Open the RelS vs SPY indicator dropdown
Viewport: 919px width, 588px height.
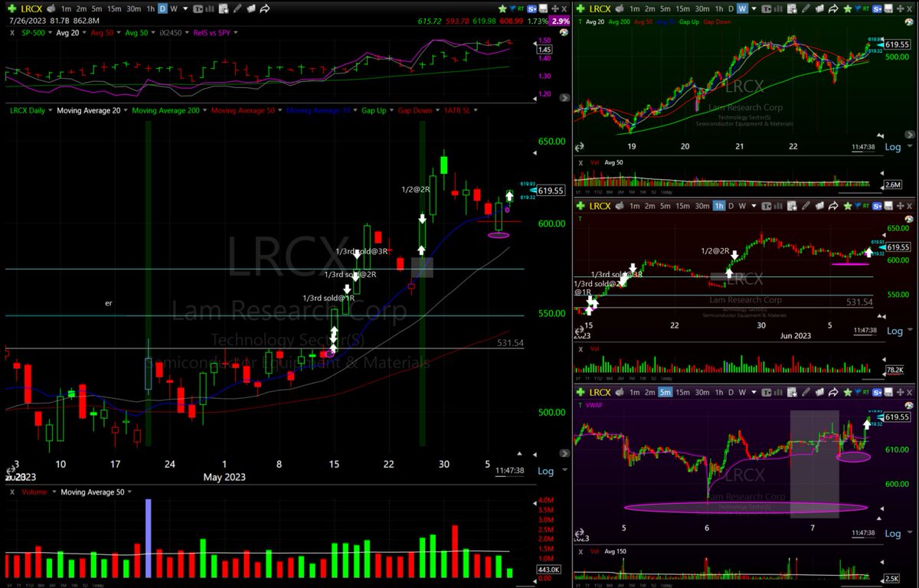click(235, 33)
